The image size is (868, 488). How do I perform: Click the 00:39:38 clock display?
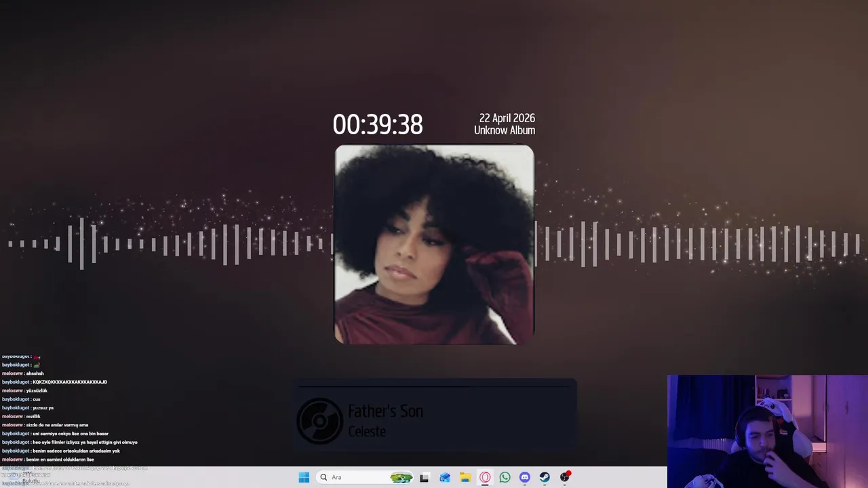click(x=378, y=125)
